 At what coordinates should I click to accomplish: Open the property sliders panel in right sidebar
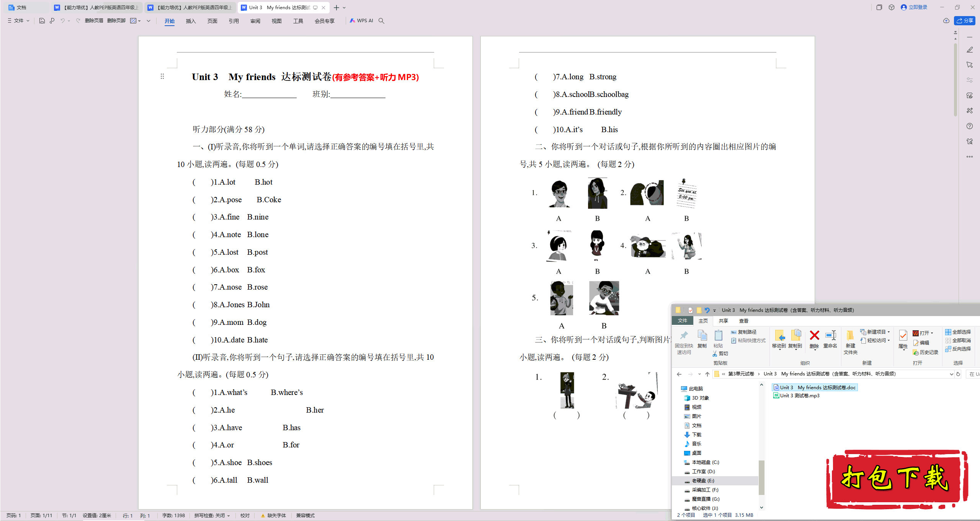pos(970,80)
